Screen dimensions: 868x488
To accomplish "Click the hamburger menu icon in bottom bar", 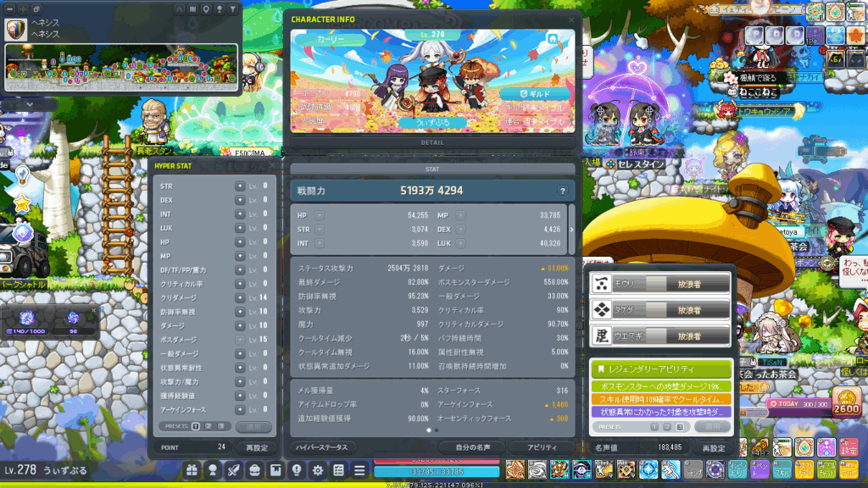I will point(359,469).
